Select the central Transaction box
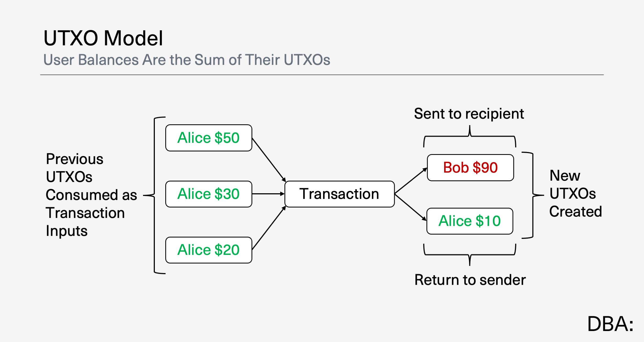Image resolution: width=644 pixels, height=342 pixels. point(339,194)
